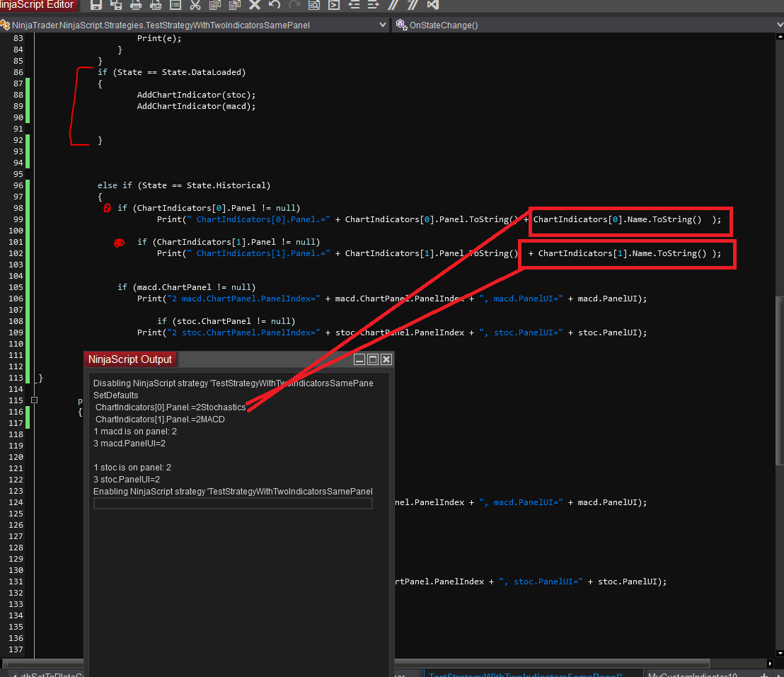Screen dimensions: 784x677
Task: Click 'else if (State == State.Historical)' code line
Action: [184, 185]
